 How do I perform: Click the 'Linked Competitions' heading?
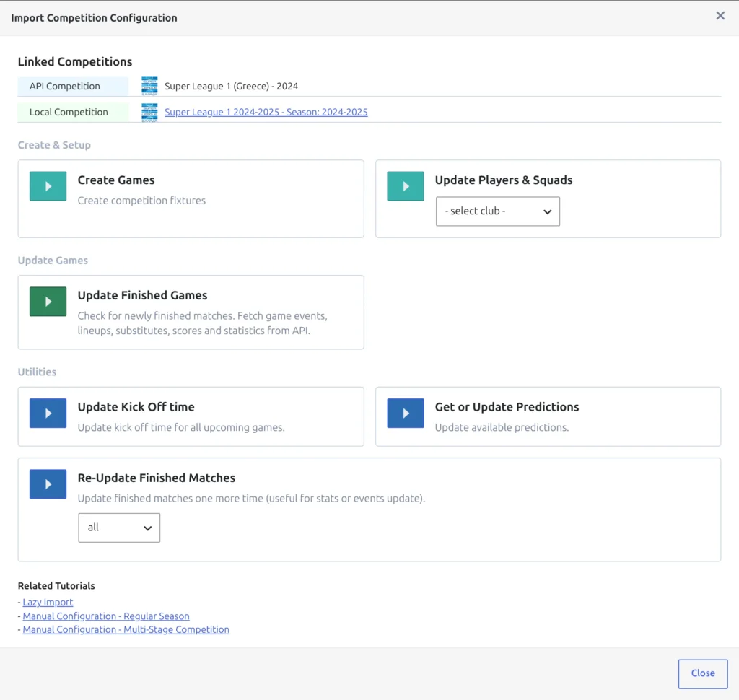(x=75, y=62)
